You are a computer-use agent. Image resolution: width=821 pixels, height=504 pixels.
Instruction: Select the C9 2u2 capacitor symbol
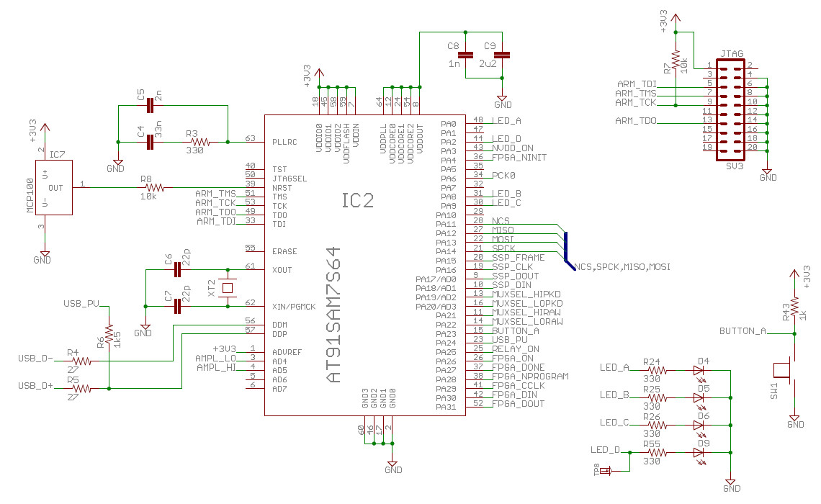pyautogui.click(x=502, y=55)
